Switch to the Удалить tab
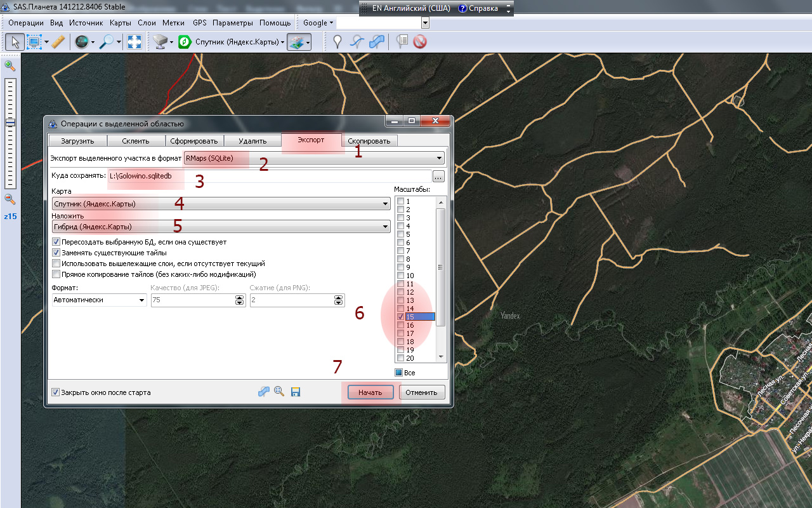The image size is (812, 508). tap(252, 141)
